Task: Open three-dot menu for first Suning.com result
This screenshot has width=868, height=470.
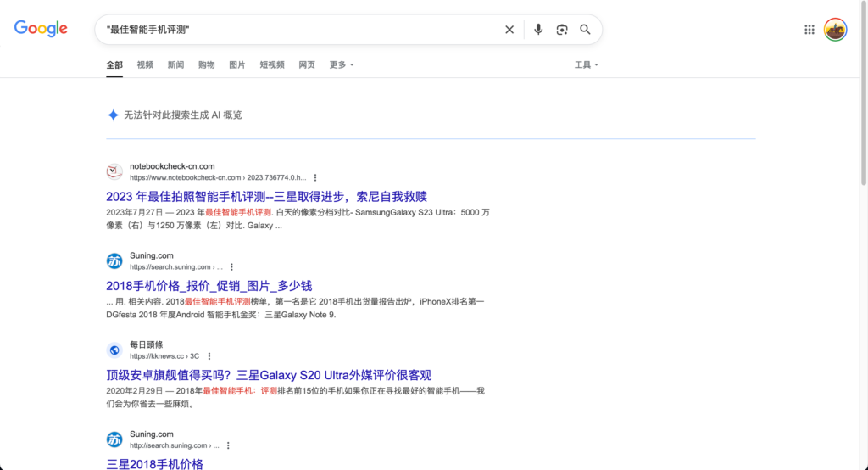Action: (x=231, y=267)
